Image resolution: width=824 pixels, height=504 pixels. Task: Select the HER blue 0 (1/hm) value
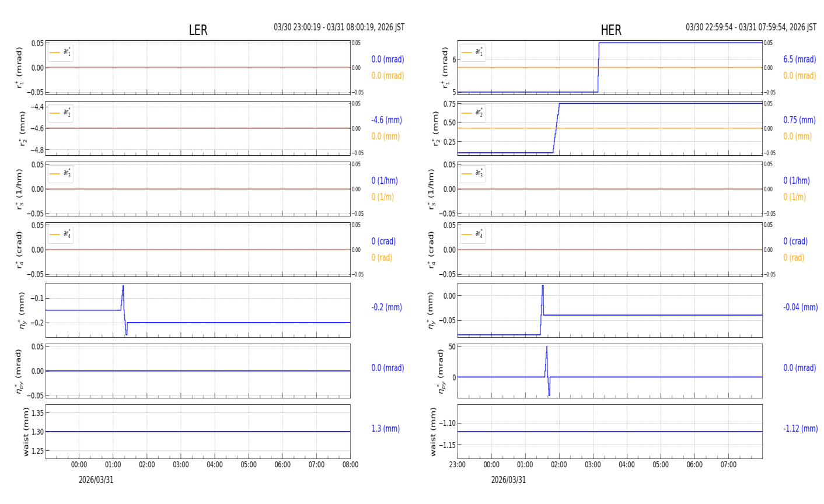coord(797,181)
